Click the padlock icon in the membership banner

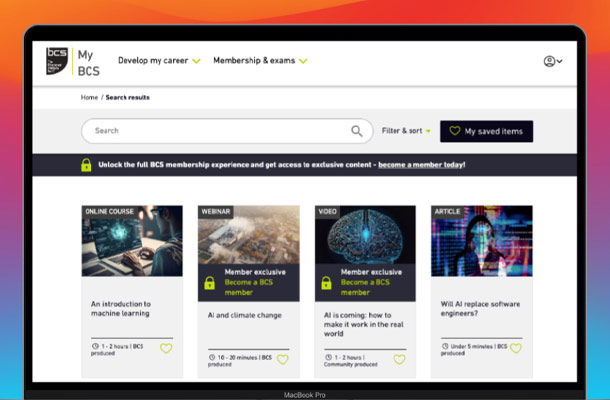[86, 164]
